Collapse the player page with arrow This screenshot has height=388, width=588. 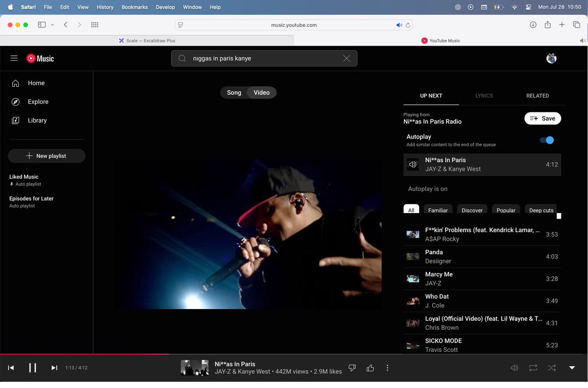pyautogui.click(x=572, y=368)
